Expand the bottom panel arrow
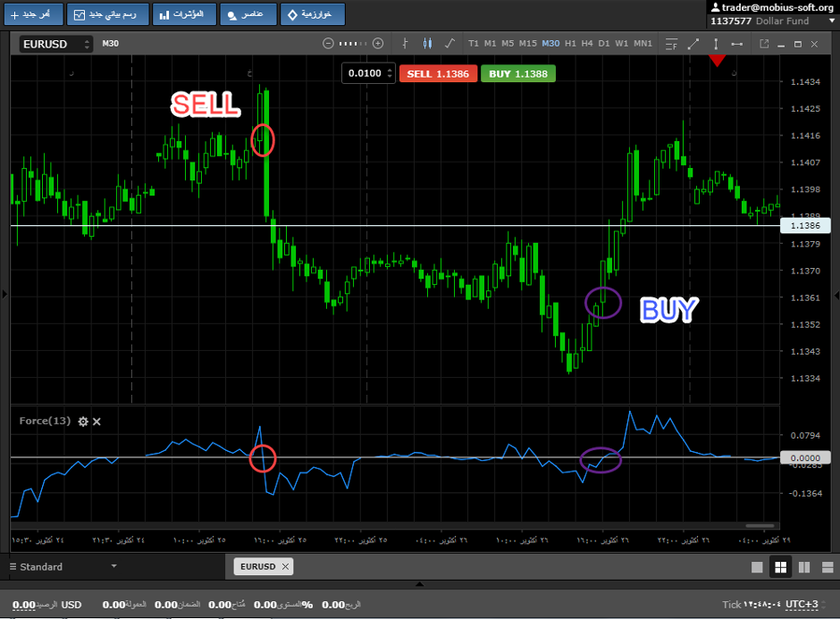 click(419, 584)
